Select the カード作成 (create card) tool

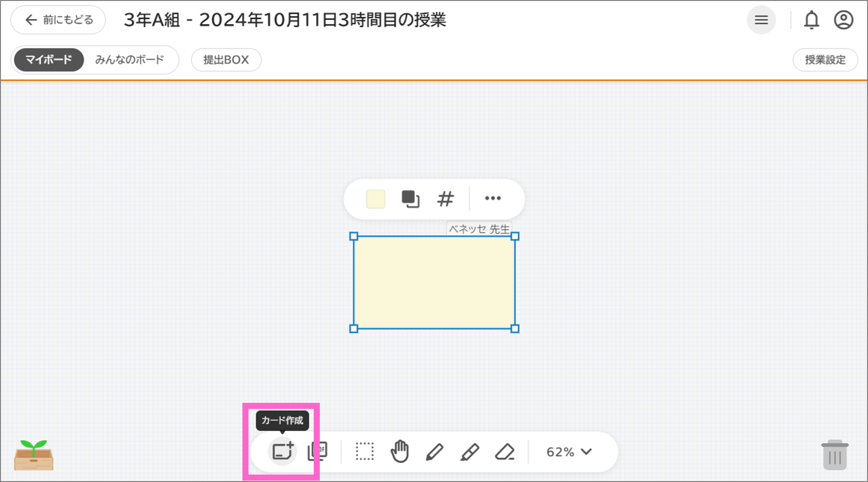(282, 451)
